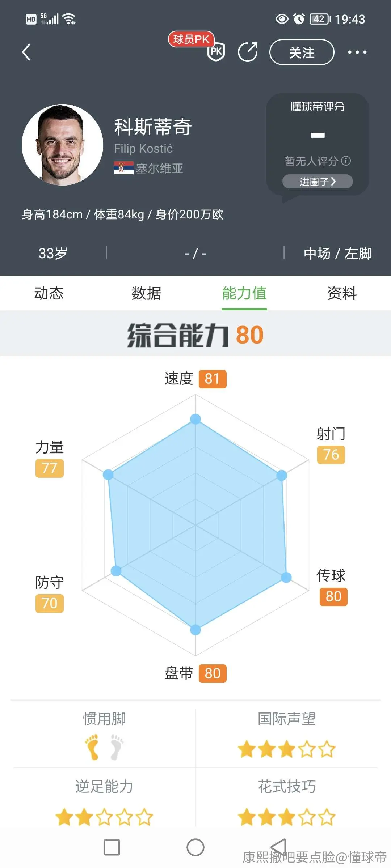The width and height of the screenshot is (391, 868).
Task: Select the 能力值 tab
Action: [244, 293]
